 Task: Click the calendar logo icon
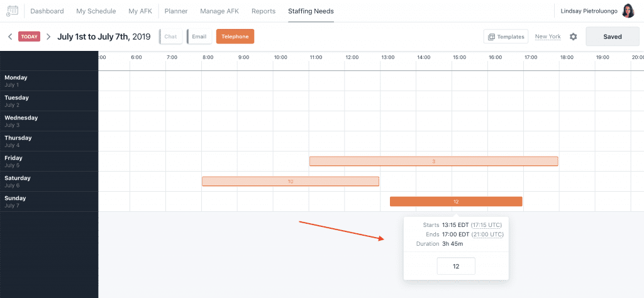click(x=12, y=11)
